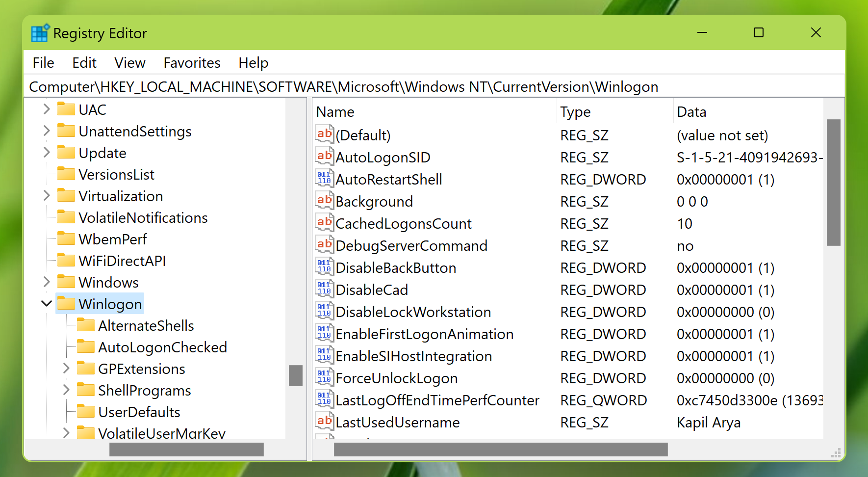Click the folder icon of the UAC key
Image resolution: width=868 pixels, height=477 pixels.
[x=66, y=109]
